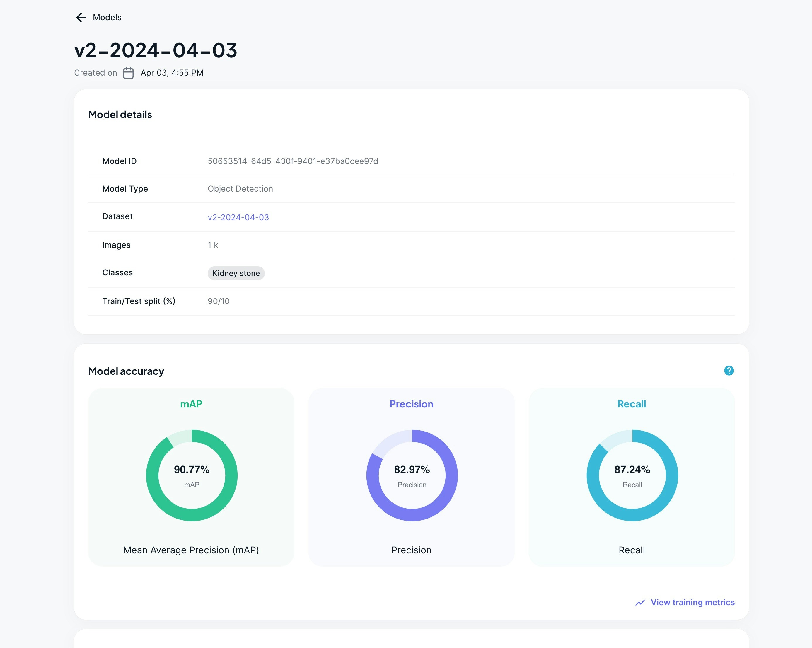The width and height of the screenshot is (812, 648).
Task: Select the Model ID value text
Action: (293, 161)
